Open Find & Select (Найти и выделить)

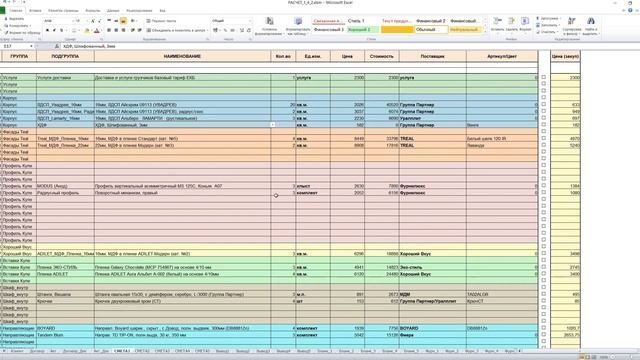590,26
